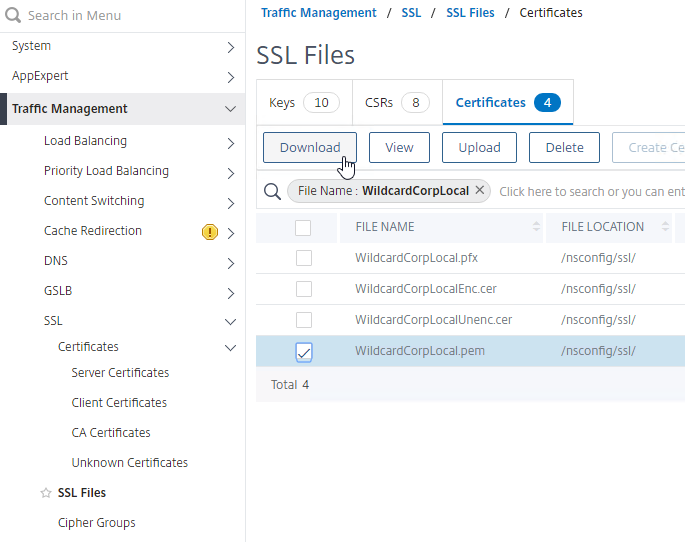Expand the Load Balancing submenu
Viewport: 685px width, 542px height.
click(x=230, y=142)
